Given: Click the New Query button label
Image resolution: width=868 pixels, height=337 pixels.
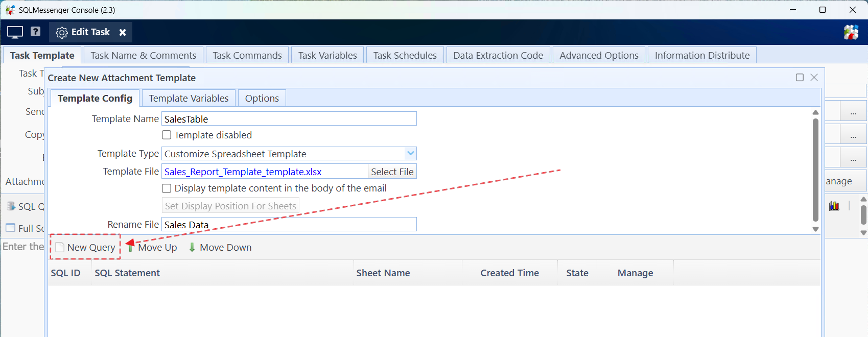Looking at the screenshot, I should click(91, 247).
